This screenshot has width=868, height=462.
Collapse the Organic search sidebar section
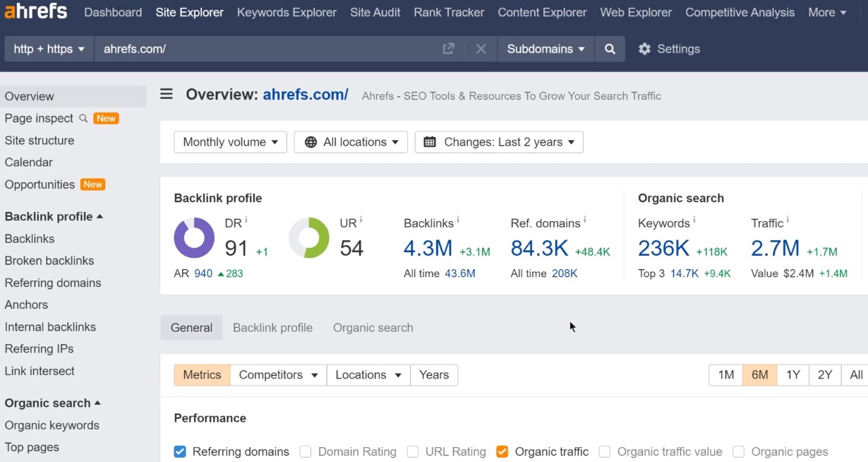[x=53, y=403]
